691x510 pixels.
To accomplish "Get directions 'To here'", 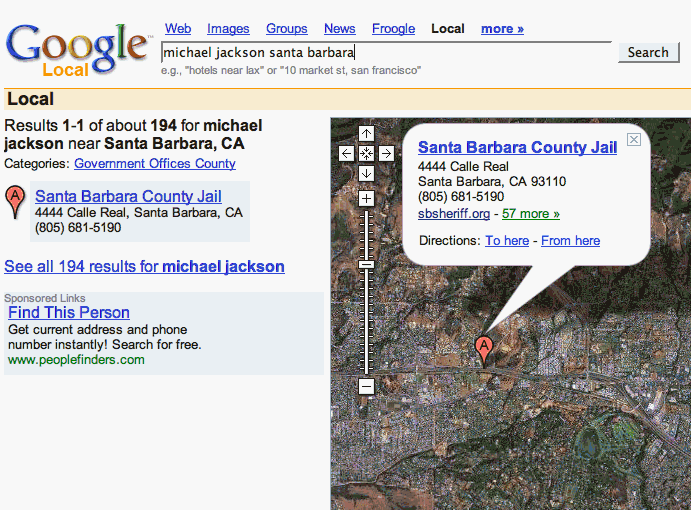I will 507,241.
